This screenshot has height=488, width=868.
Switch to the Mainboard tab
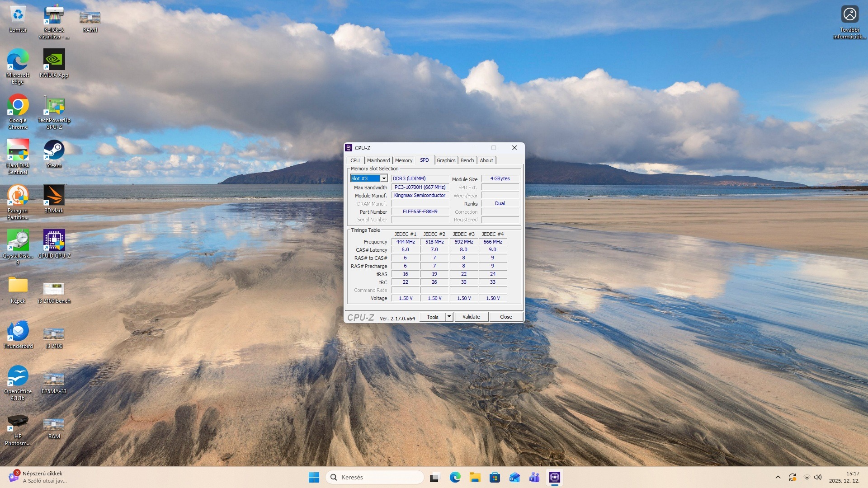[378, 160]
